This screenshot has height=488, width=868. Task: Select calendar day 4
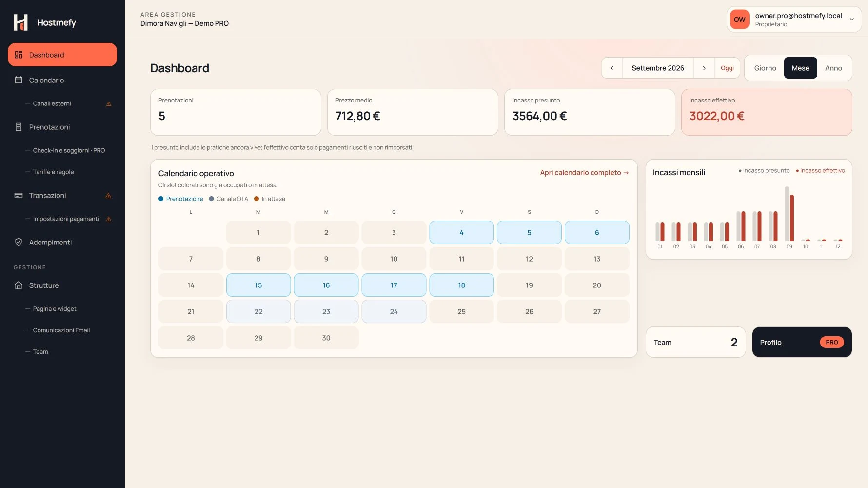pos(461,232)
